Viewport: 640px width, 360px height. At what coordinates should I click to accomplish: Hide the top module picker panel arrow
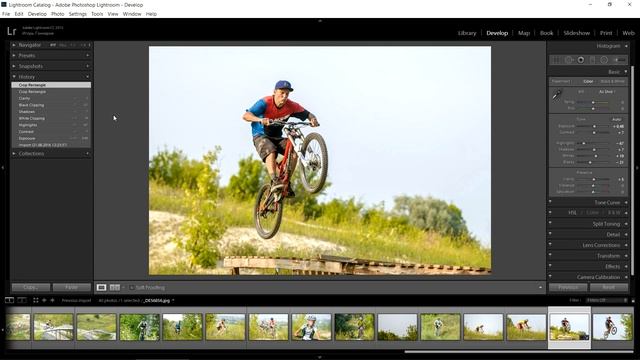pos(320,20)
